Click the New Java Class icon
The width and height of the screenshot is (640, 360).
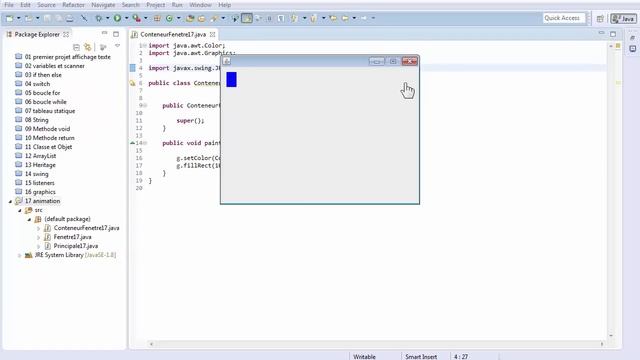(x=169, y=18)
